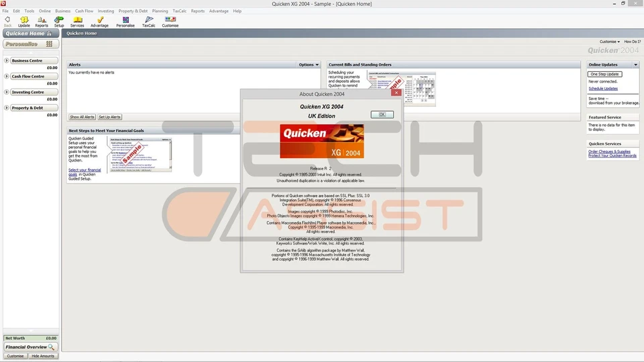Click the Quicken Home sidebar button
Viewport: 644px width, 362px height.
pyautogui.click(x=31, y=34)
